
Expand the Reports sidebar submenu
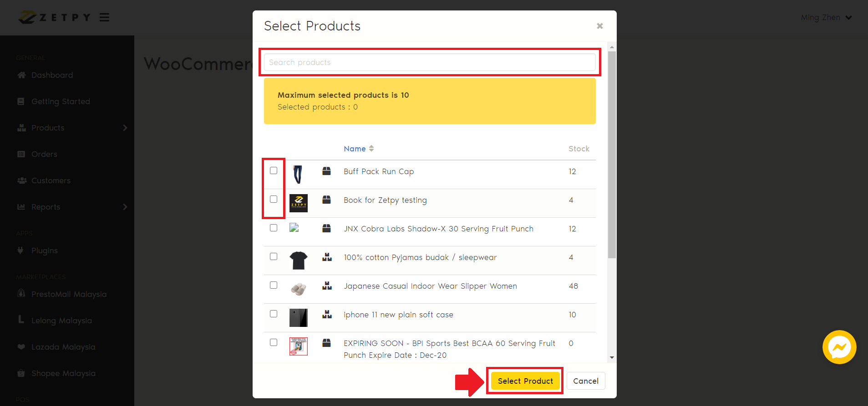point(125,207)
